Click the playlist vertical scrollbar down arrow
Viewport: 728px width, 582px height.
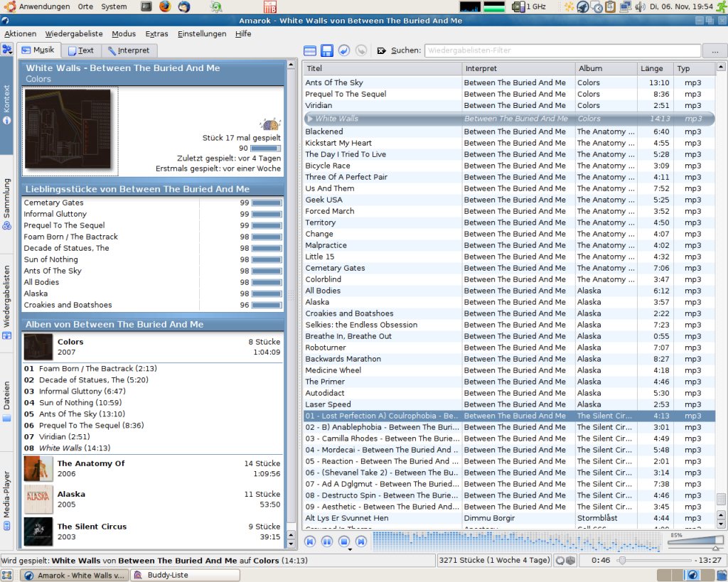(721, 524)
